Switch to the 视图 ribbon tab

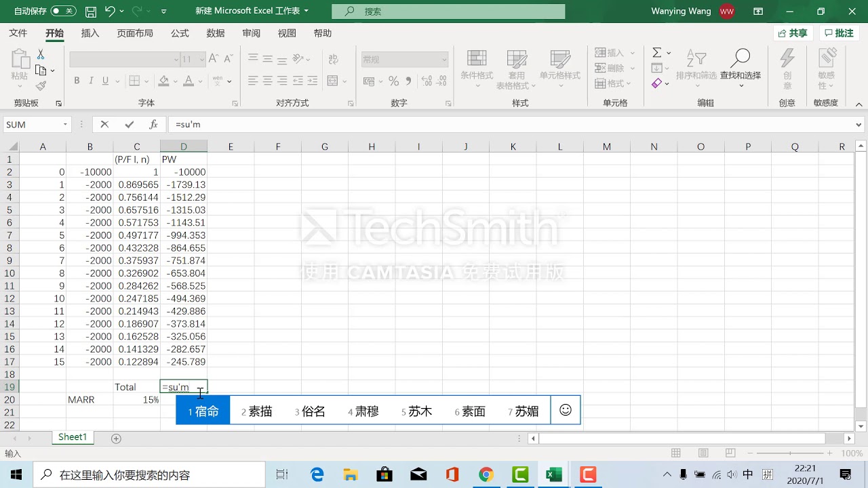point(287,33)
